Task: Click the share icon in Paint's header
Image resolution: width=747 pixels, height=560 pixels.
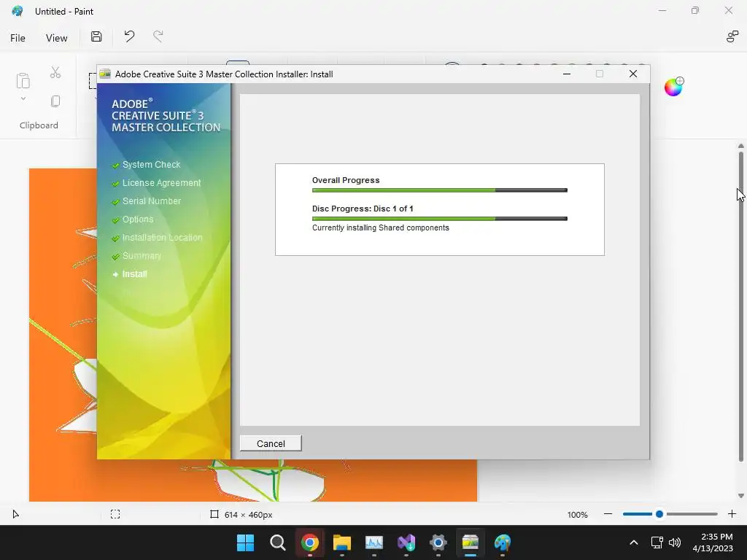Action: (732, 36)
